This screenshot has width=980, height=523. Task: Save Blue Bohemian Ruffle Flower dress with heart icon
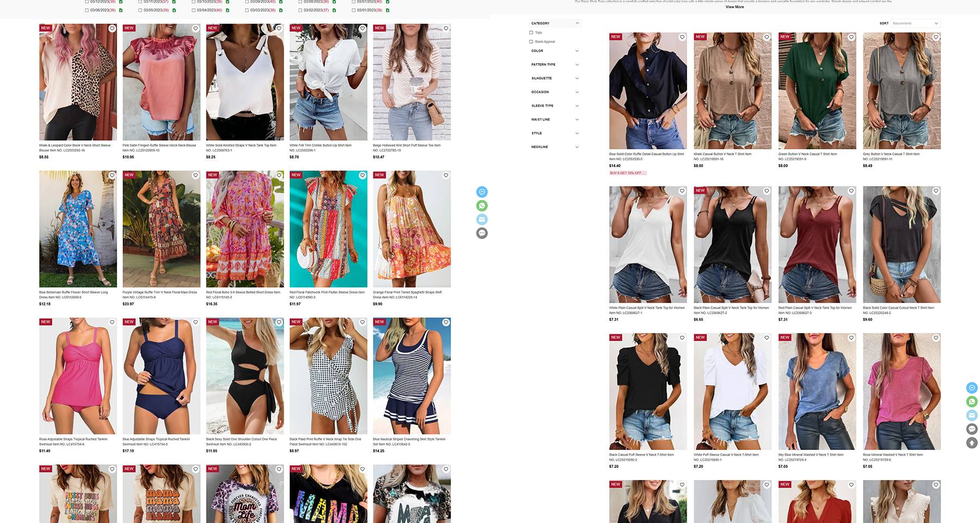(112, 175)
